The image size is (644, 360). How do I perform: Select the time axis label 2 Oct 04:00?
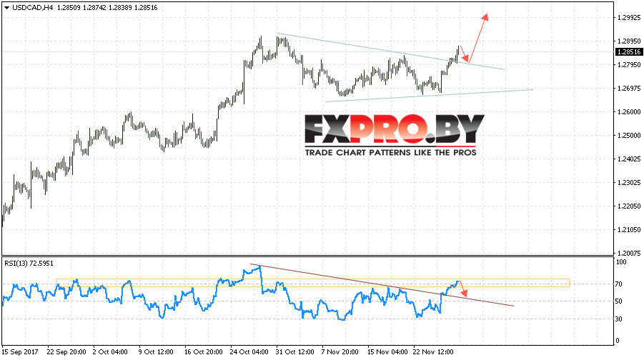click(x=110, y=352)
